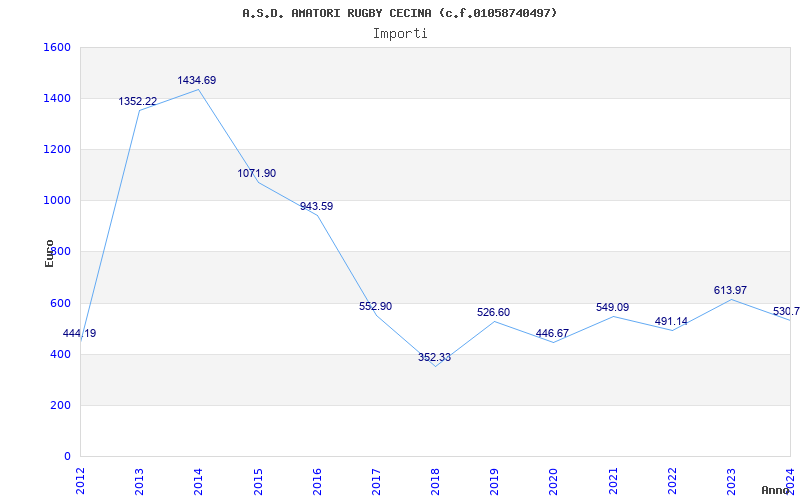Click the 2015 x-axis year label
The height and width of the screenshot is (500, 800).
(257, 479)
